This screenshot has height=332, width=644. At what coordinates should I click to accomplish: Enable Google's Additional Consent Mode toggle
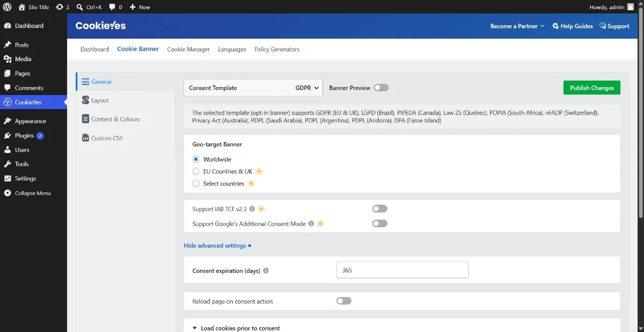pyautogui.click(x=379, y=223)
